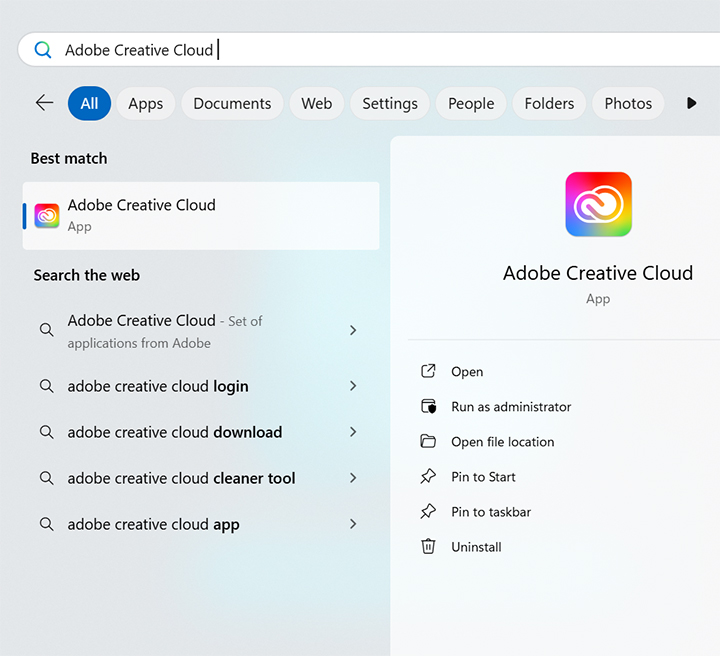This screenshot has height=656, width=720.
Task: Open the Adobe Creative Cloud best match result
Action: tap(200, 215)
